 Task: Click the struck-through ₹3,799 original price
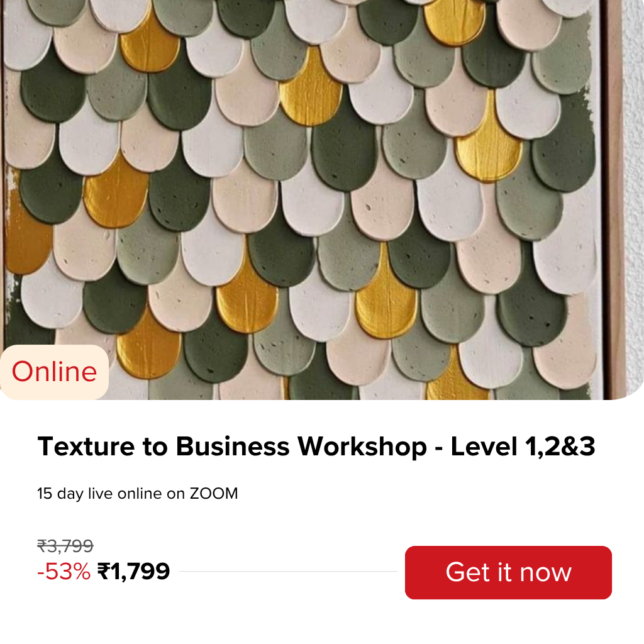pos(65,545)
